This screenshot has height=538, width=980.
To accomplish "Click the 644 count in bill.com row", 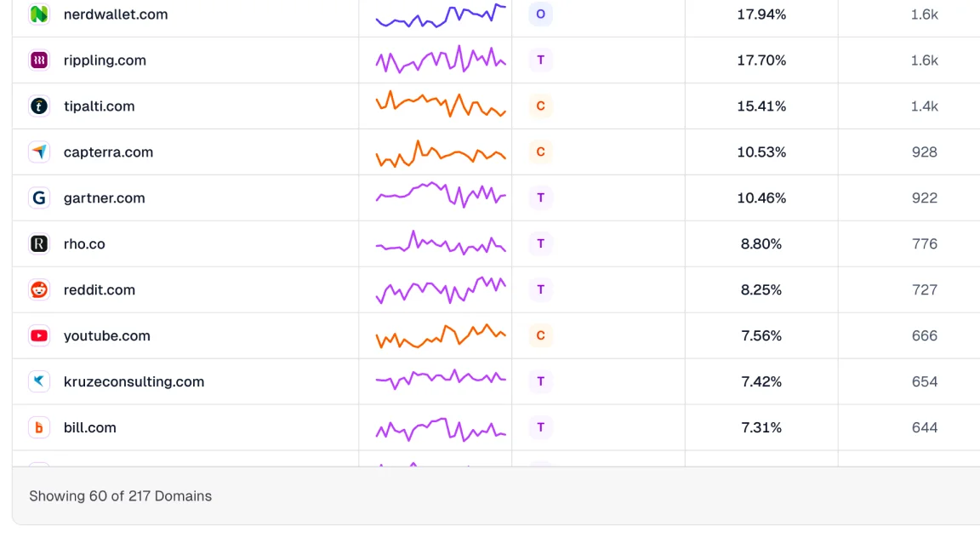I will pos(924,428).
